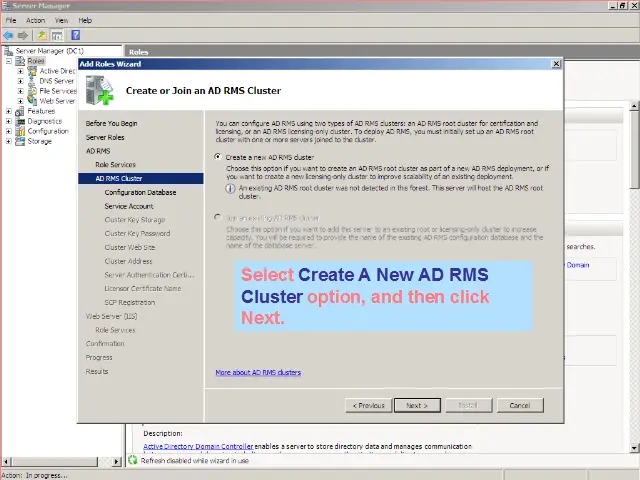Select Cluster Key Password wizard step
This screenshot has height=480, width=640.
click(137, 233)
